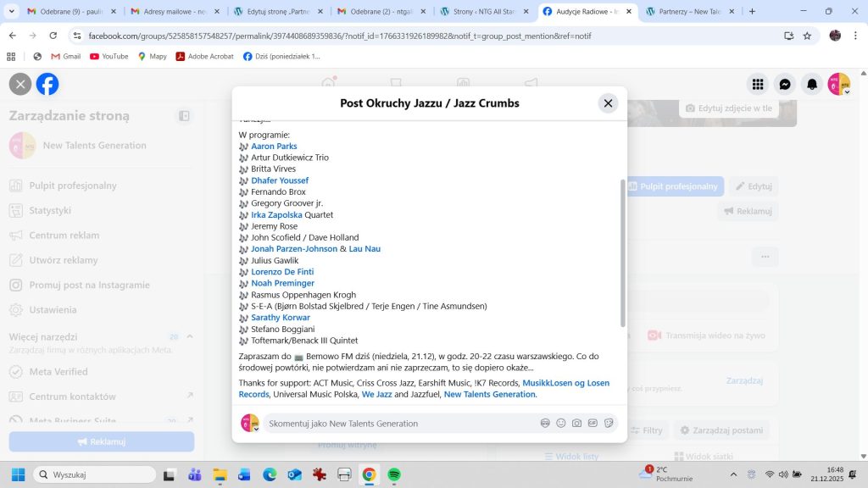Add a GIF to the comment
The image size is (868, 488).
point(593,423)
